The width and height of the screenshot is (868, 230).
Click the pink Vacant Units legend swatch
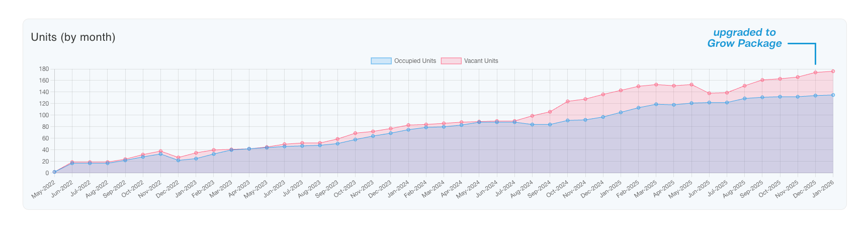click(x=451, y=61)
